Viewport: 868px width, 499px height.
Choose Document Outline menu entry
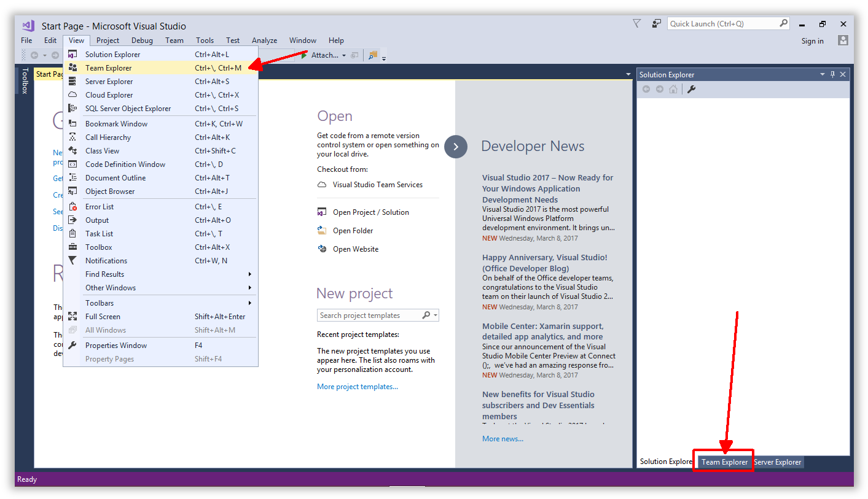click(161, 178)
